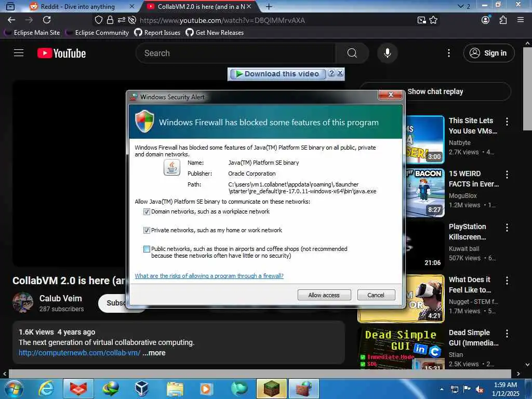
Task: Expand description with ...more
Action: [x=154, y=353]
